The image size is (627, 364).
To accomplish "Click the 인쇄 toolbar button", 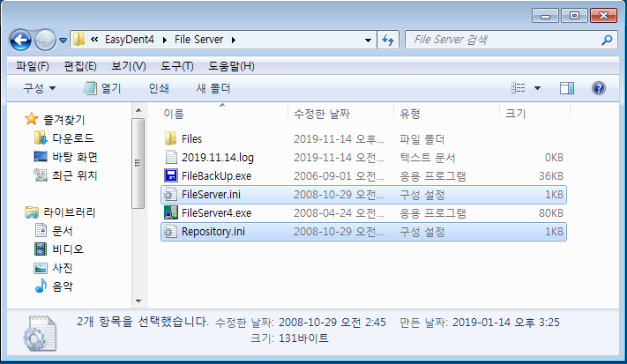I will (x=159, y=88).
